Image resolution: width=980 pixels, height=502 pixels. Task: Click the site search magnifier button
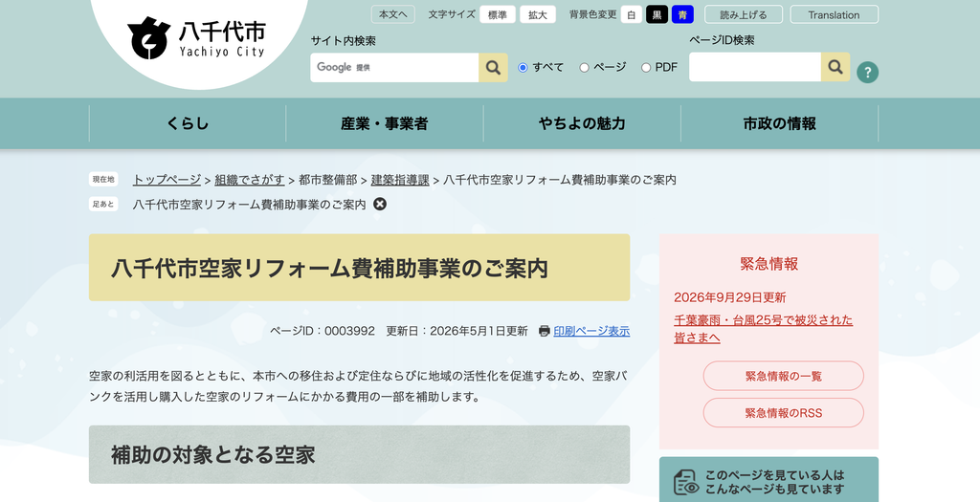click(493, 68)
